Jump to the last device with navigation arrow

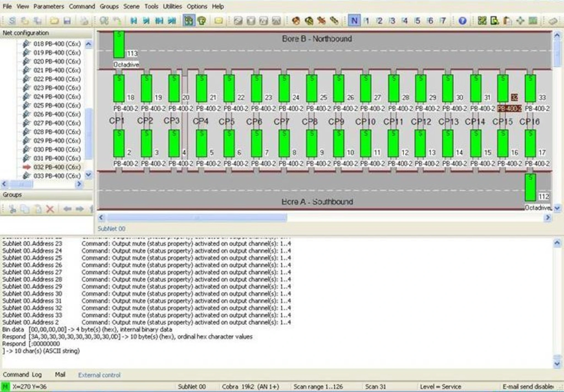pyautogui.click(x=173, y=21)
